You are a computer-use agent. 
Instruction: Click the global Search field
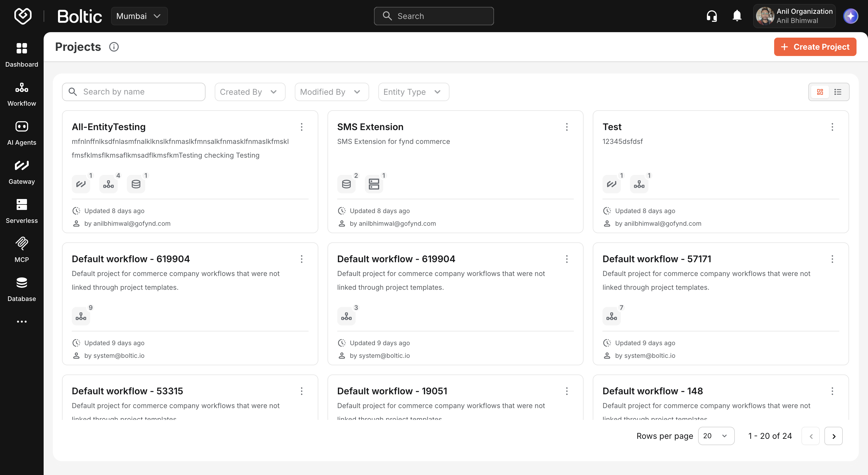coord(434,16)
